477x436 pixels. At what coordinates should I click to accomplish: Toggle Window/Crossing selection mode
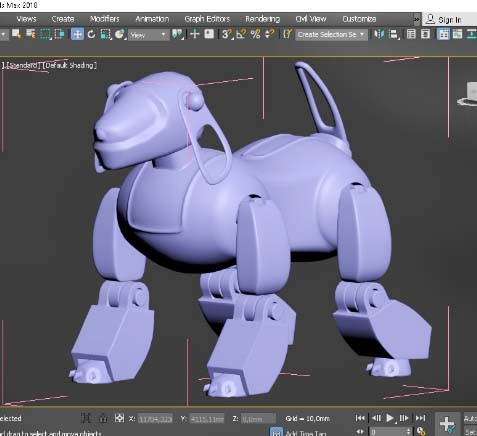pyautogui.click(x=59, y=34)
